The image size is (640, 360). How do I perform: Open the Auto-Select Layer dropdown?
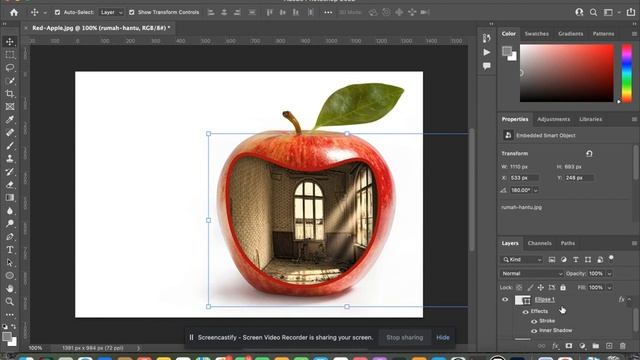tap(111, 12)
